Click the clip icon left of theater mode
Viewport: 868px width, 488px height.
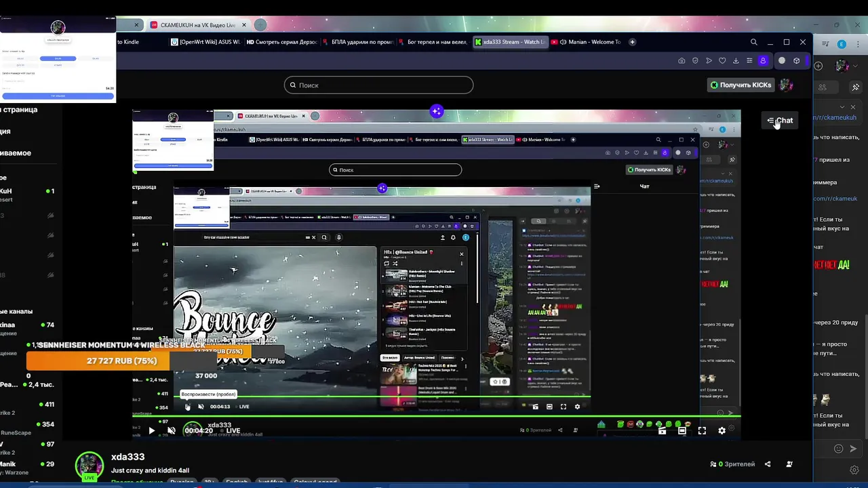tap(663, 430)
